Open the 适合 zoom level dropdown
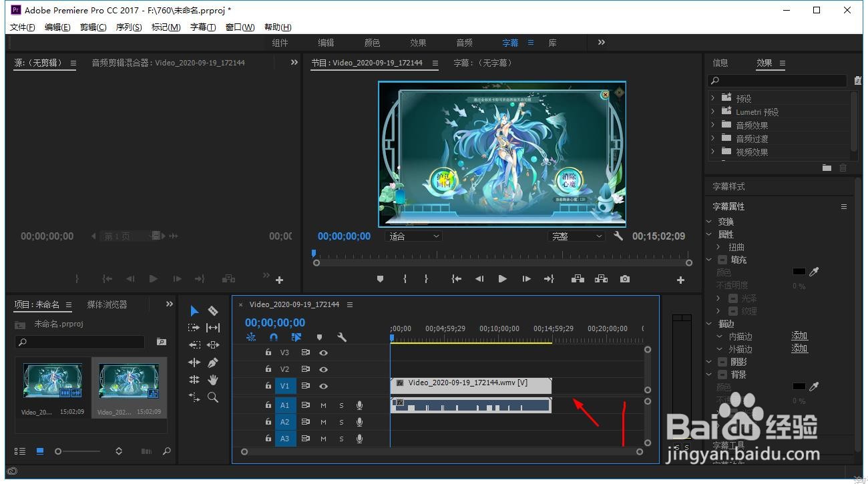Viewport: 868px width, 484px height. tap(414, 236)
